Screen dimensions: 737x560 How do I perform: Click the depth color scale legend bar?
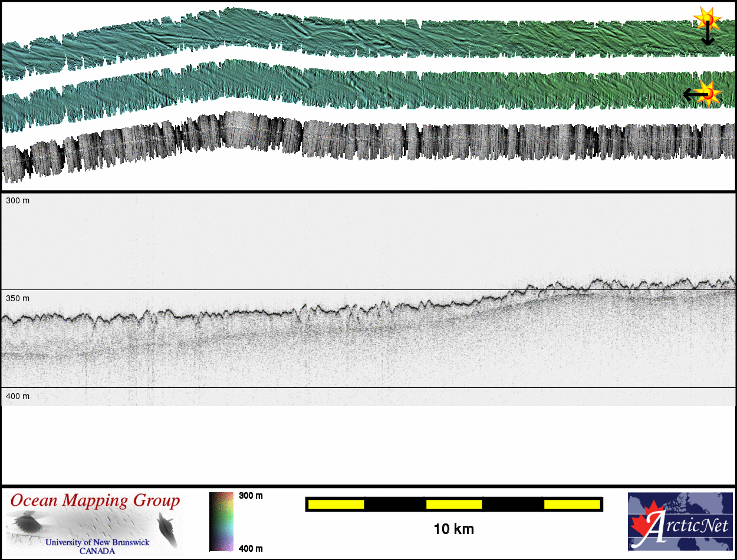(221, 522)
